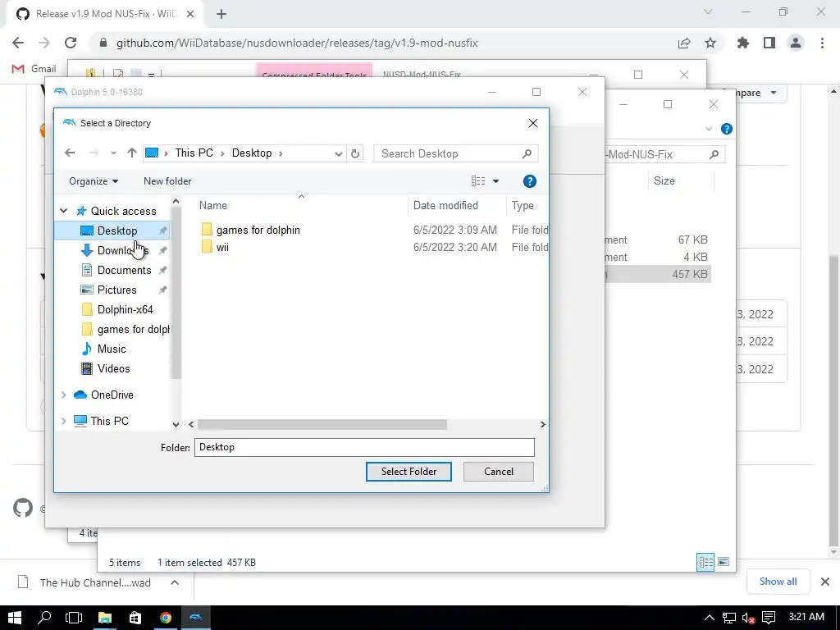Image resolution: width=840 pixels, height=630 pixels.
Task: Click the navigation pane scroll down arrow
Action: (x=176, y=424)
